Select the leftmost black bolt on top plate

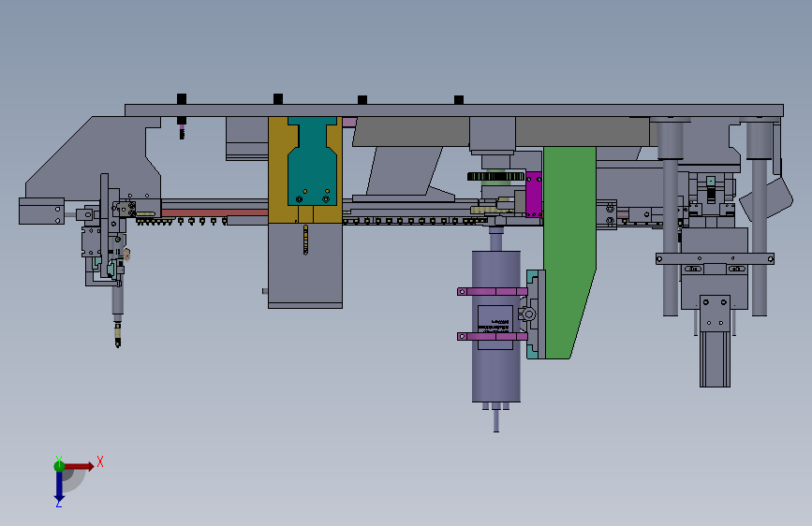182,99
